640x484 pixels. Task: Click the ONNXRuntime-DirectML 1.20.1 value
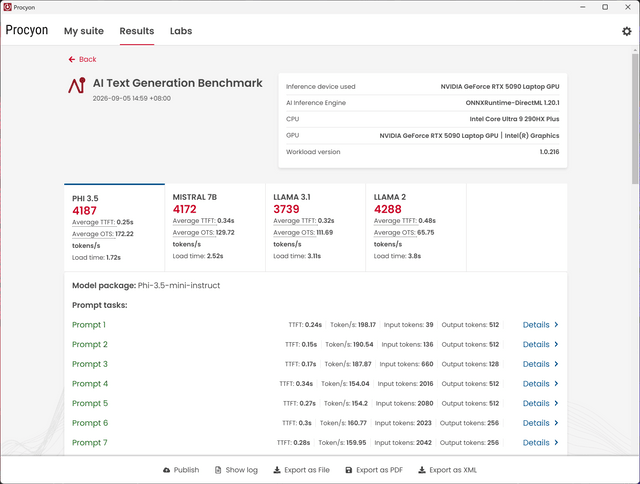pos(512,103)
